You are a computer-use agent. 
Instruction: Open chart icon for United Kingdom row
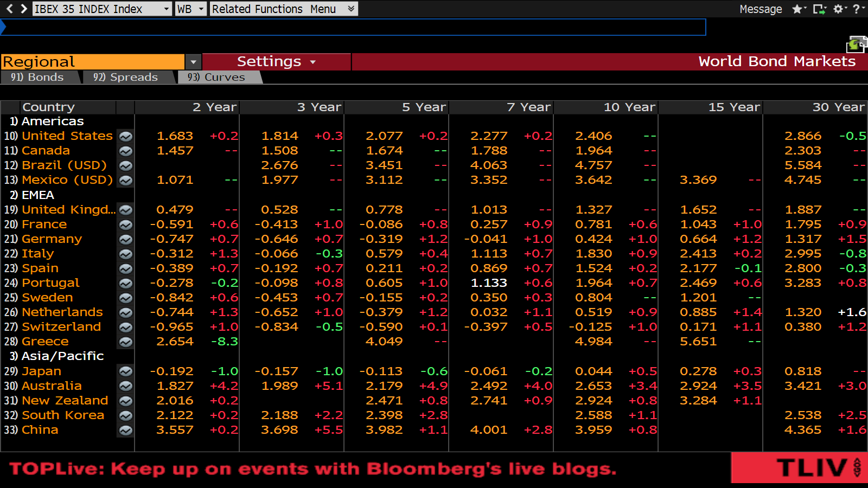coord(125,210)
